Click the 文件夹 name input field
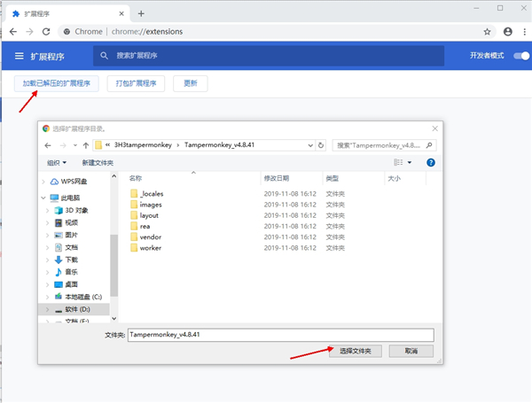The image size is (532, 403). [x=279, y=335]
